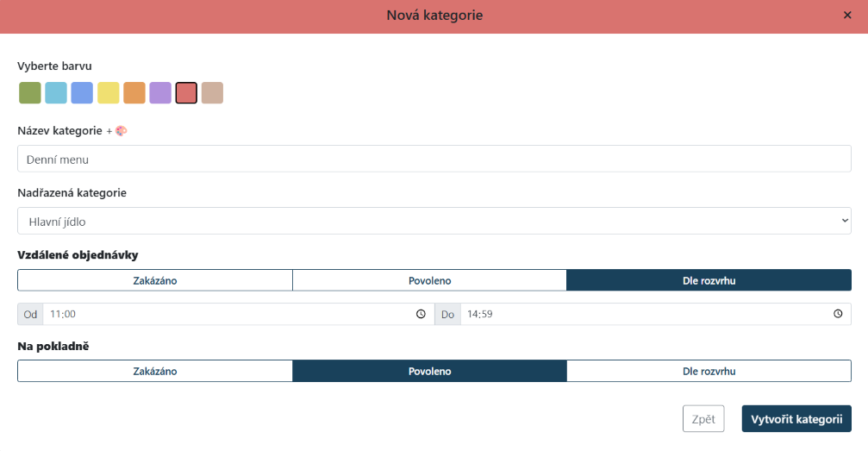This screenshot has height=451, width=868.
Task: Click the clock icon in Od time field
Action: coord(421,314)
